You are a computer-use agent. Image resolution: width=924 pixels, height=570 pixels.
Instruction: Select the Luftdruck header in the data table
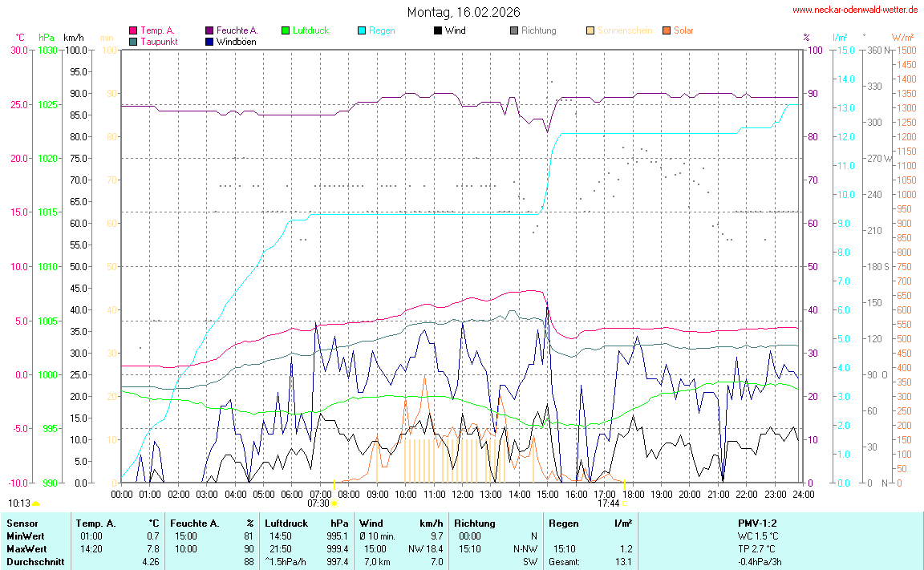pos(286,524)
